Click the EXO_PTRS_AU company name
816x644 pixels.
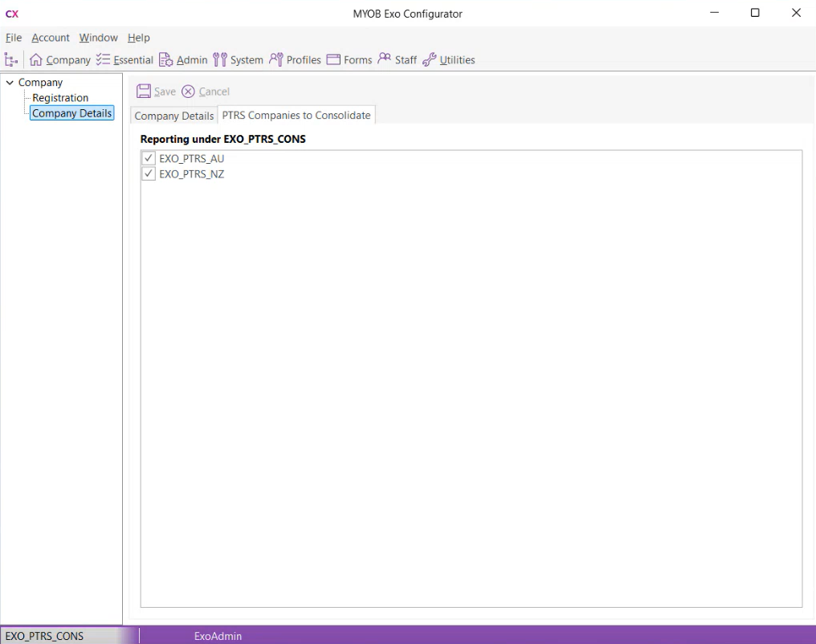tap(191, 159)
